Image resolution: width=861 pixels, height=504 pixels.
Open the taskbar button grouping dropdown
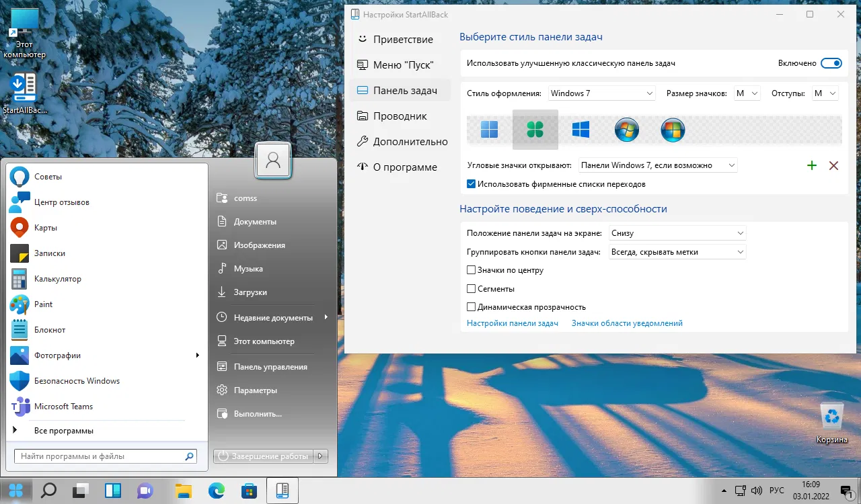pyautogui.click(x=677, y=252)
